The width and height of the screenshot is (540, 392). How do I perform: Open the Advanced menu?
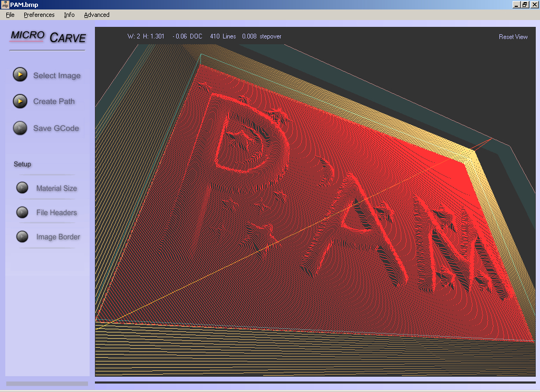coord(97,15)
